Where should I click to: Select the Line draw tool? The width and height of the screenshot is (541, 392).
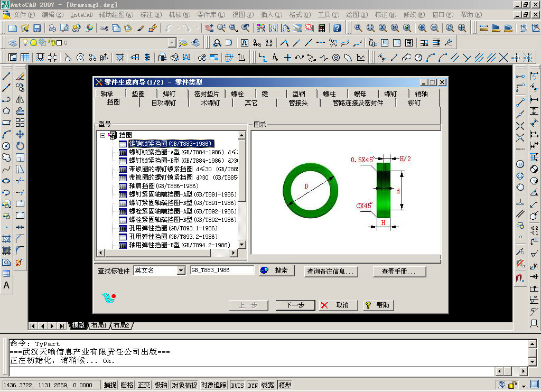6,76
